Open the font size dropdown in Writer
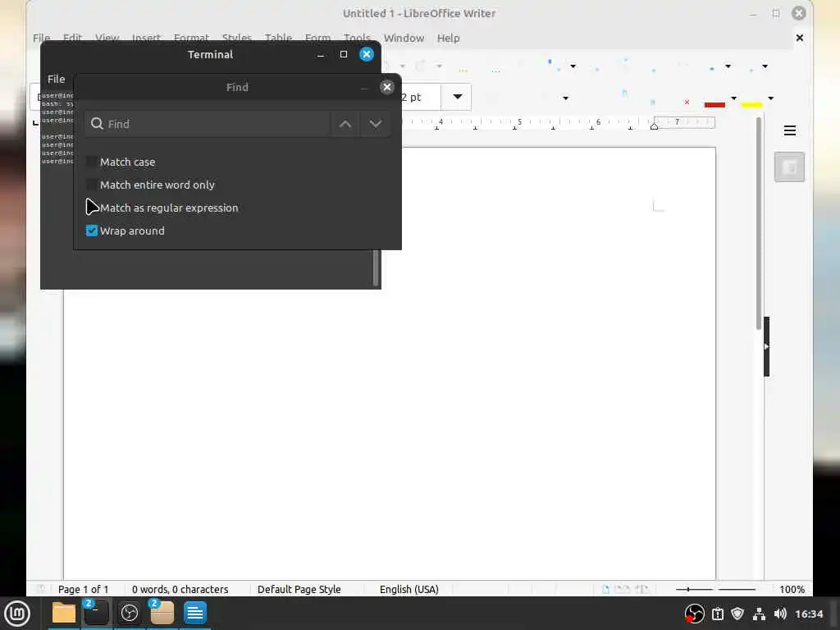 point(458,97)
